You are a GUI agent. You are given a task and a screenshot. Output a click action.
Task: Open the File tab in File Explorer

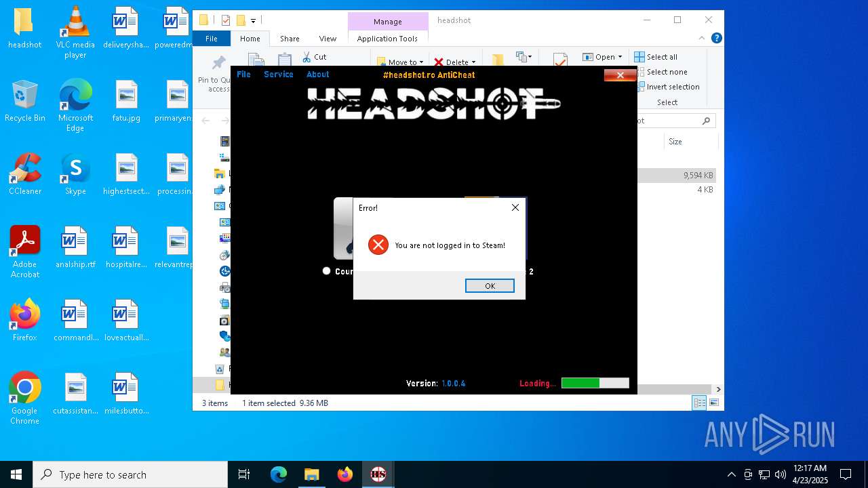point(212,39)
